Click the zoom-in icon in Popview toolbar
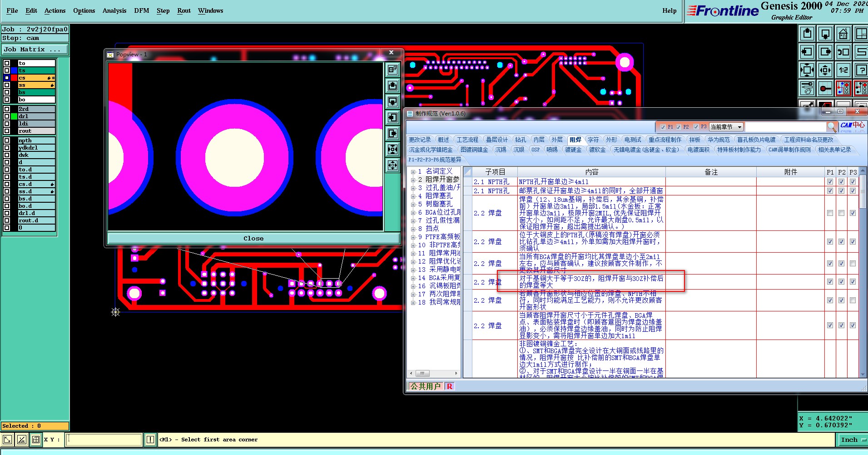Screen dimensions: 868x455 (392, 149)
